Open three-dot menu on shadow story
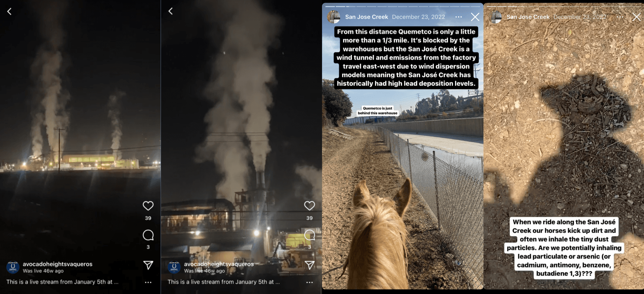The width and height of the screenshot is (644, 294). [620, 17]
